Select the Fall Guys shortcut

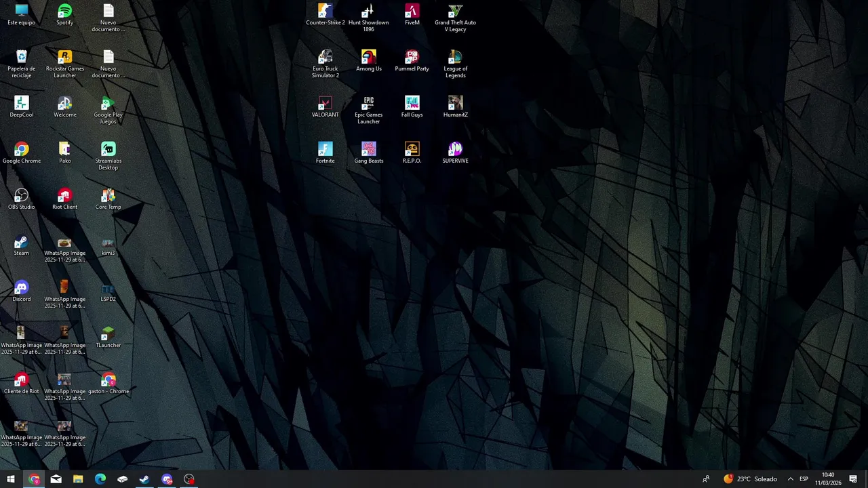click(412, 107)
